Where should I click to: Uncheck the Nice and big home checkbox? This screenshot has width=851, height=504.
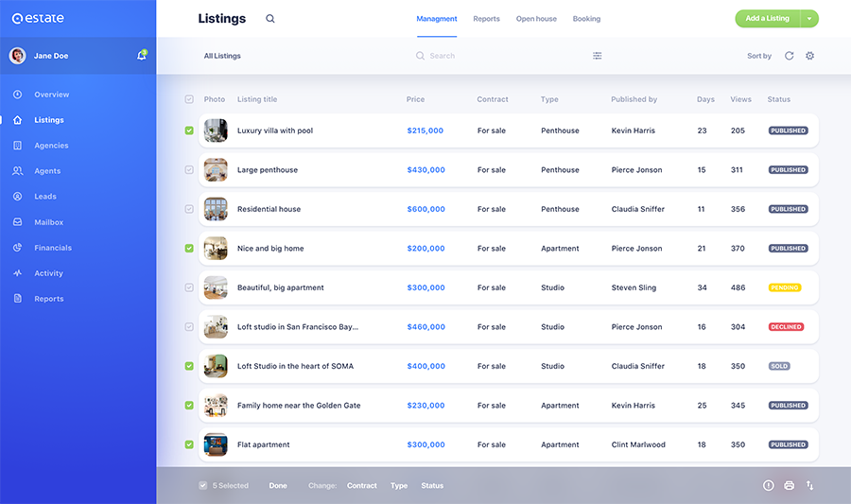[x=189, y=248]
